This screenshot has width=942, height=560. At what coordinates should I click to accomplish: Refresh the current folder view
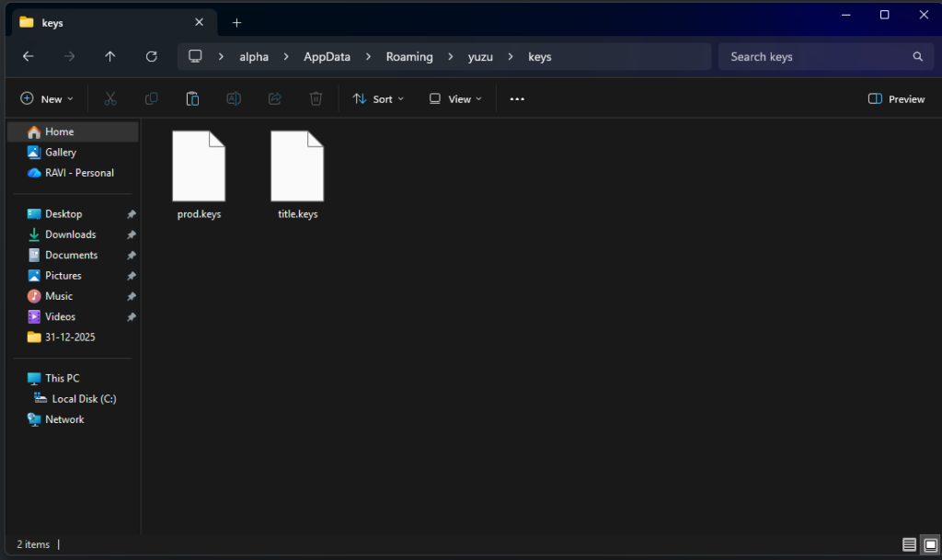click(x=152, y=56)
